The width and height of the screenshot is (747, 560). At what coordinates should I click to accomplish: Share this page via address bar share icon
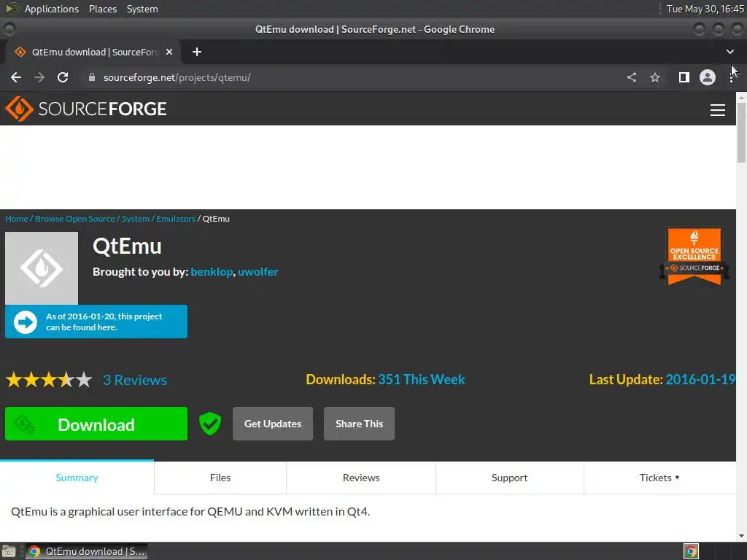pos(632,77)
